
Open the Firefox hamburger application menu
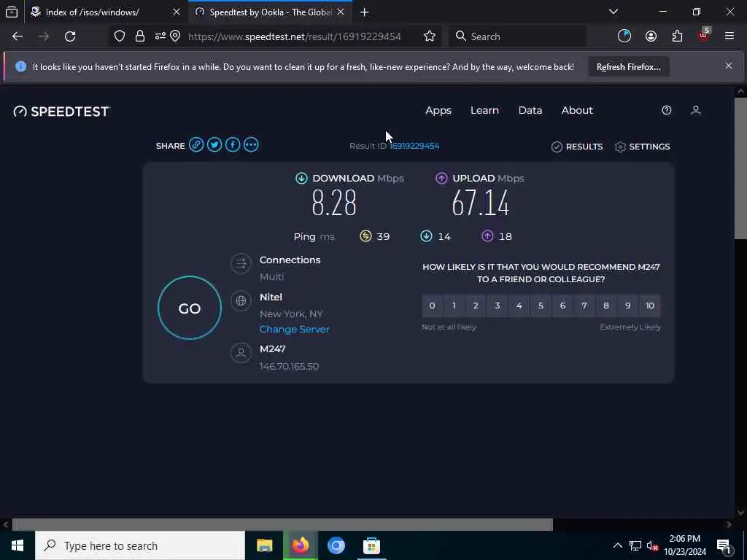tap(729, 36)
